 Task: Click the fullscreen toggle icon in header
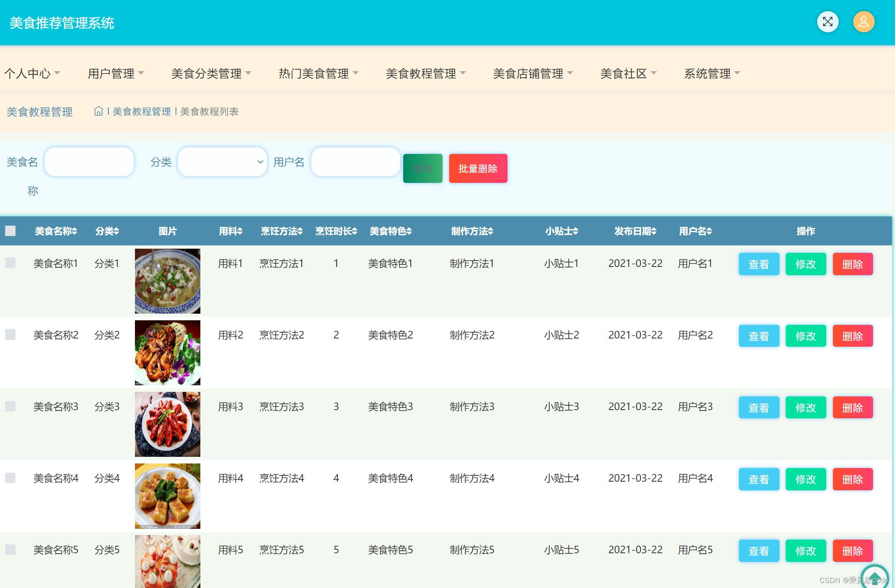(x=827, y=22)
